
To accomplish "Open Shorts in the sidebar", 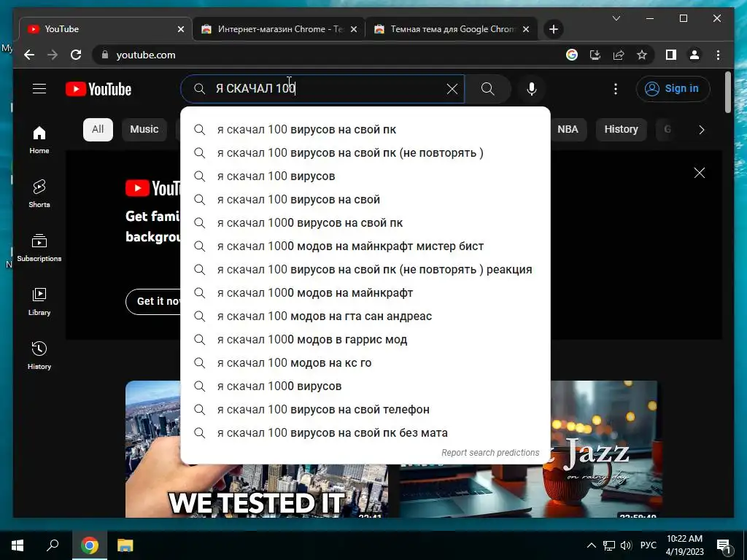I will click(x=39, y=194).
